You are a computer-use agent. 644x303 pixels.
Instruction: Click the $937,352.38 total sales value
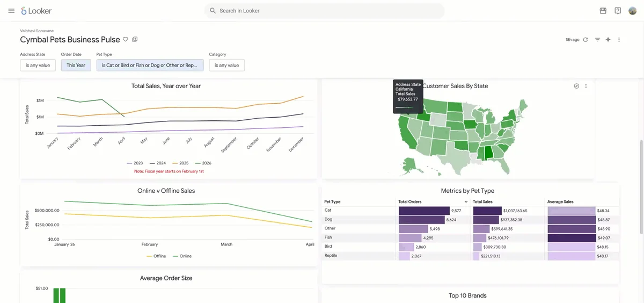click(512, 220)
